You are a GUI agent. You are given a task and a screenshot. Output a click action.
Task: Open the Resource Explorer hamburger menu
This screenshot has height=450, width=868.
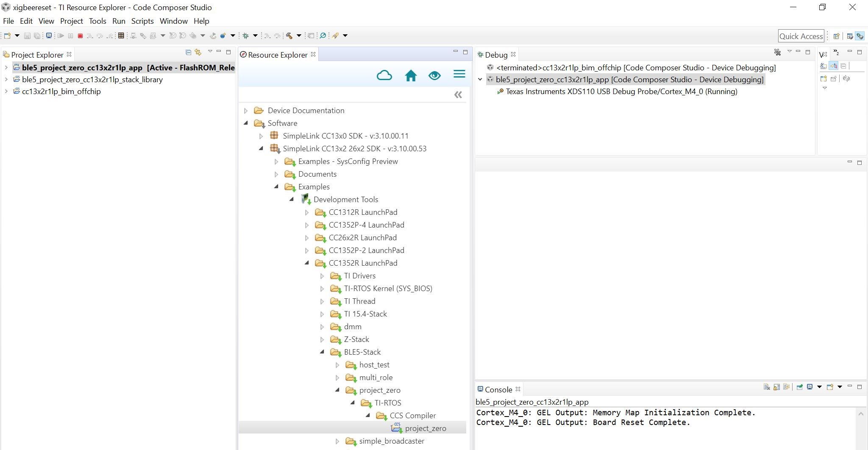click(459, 74)
